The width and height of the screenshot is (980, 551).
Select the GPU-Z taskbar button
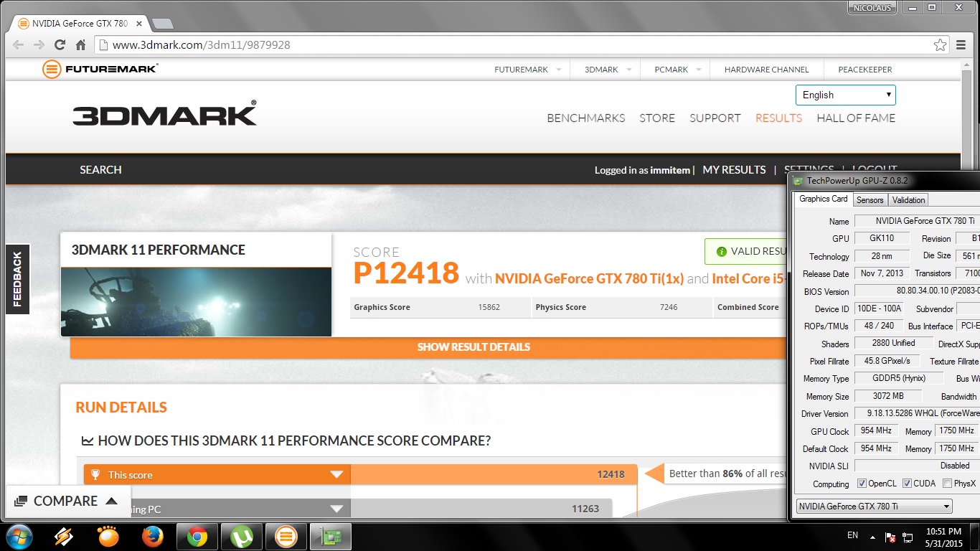pos(330,536)
